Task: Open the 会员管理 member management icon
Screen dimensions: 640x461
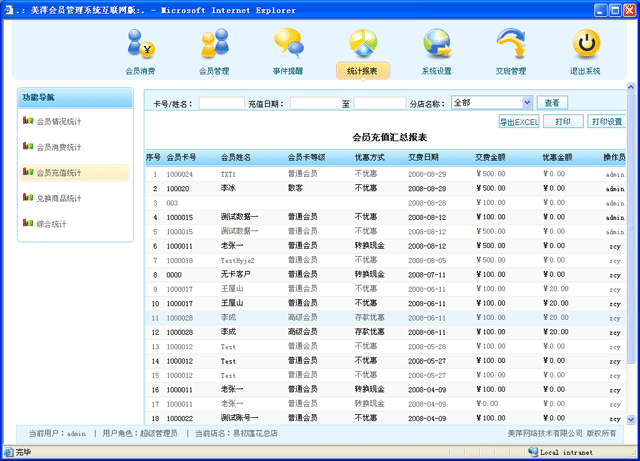Action: click(x=214, y=43)
